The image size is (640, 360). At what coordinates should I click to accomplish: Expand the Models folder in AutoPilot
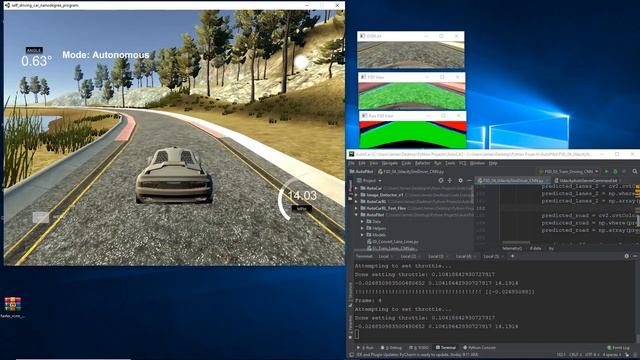click(x=363, y=235)
